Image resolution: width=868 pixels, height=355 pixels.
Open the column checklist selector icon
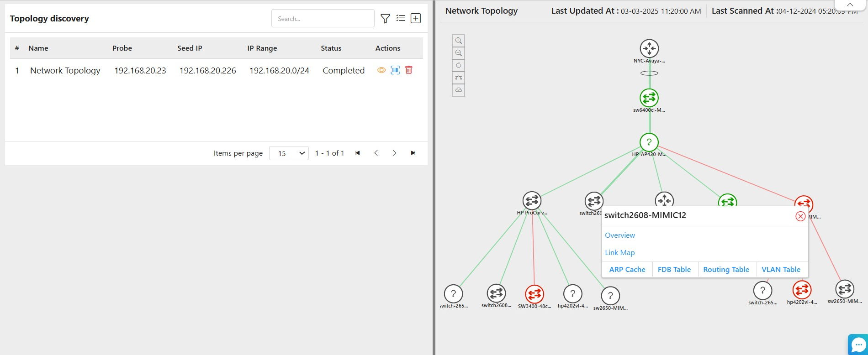tap(401, 18)
